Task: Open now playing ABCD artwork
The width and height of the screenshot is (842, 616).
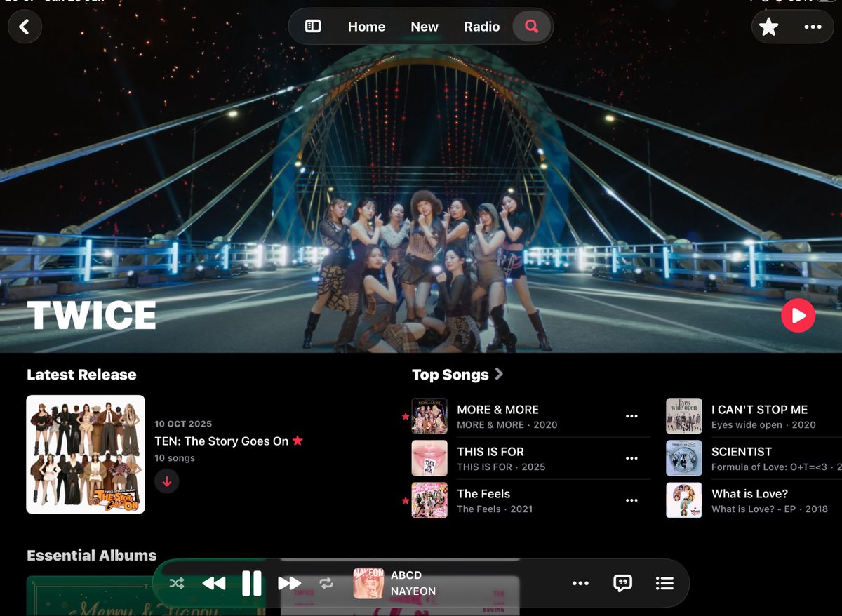Action: click(x=368, y=583)
